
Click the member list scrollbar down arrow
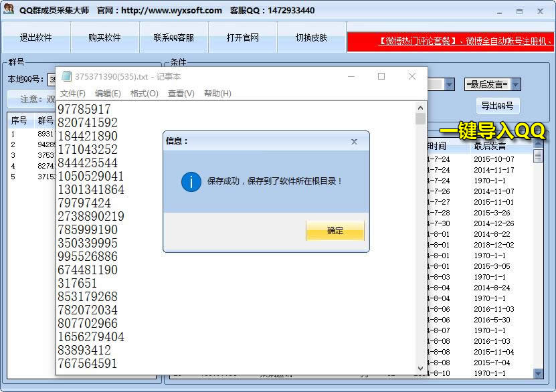pos(538,373)
